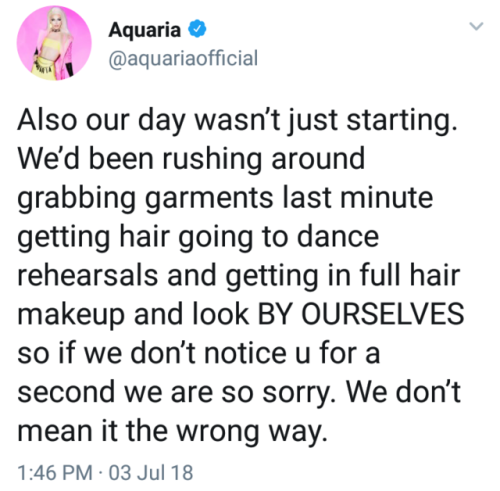
Task: Click the 03 Jul 18 date
Action: pos(151,472)
